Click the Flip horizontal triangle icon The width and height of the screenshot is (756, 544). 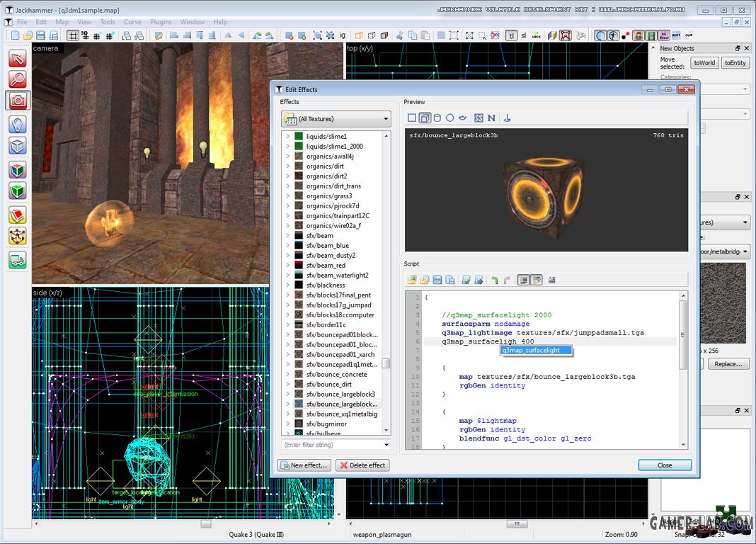pyautogui.click(x=229, y=35)
